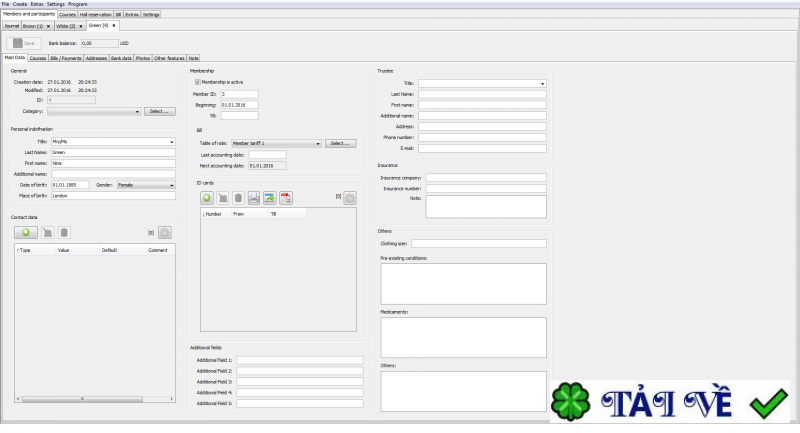Open the Extras menu in menu bar
The height and width of the screenshot is (433, 800).
click(x=37, y=4)
